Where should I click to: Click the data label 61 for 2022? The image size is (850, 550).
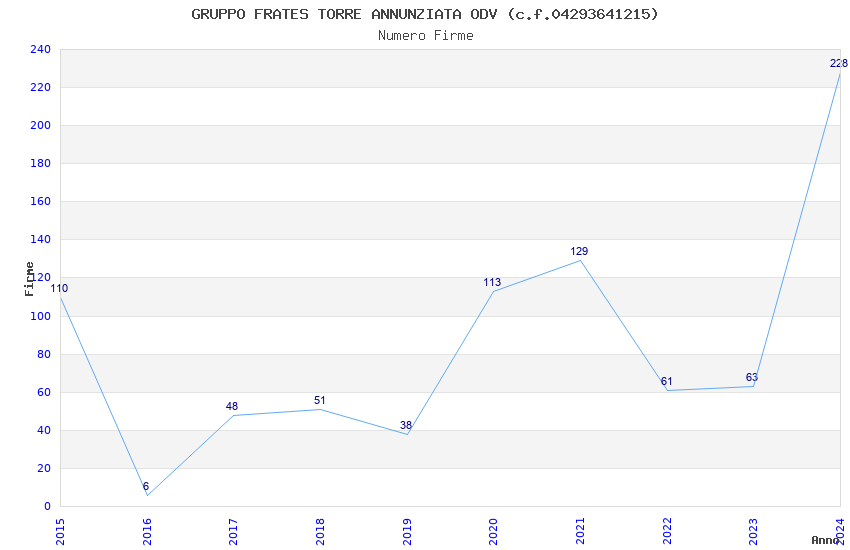tap(666, 381)
